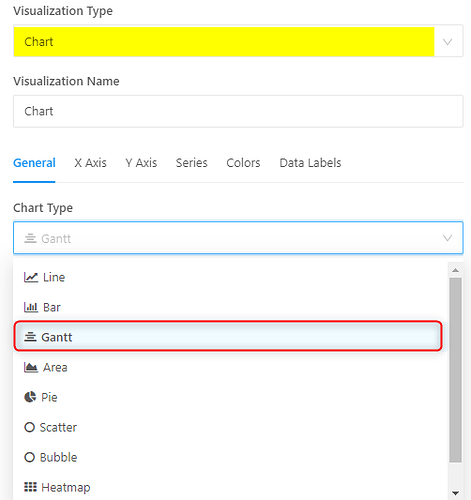Click the Heatmap grid icon
Image resolution: width=471 pixels, height=500 pixels.
tap(30, 487)
